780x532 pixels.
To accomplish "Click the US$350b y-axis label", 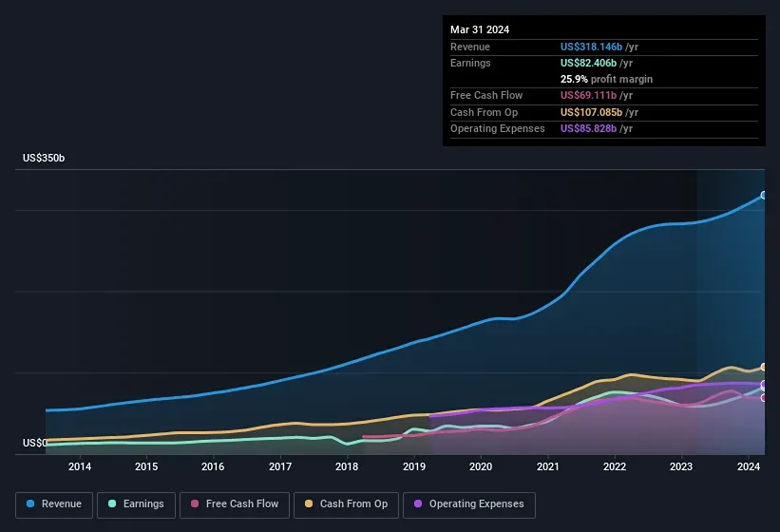I will point(44,158).
